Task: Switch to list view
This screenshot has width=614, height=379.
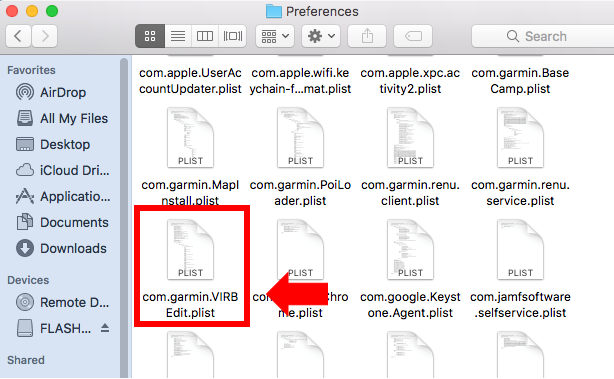Action: pyautogui.click(x=178, y=36)
